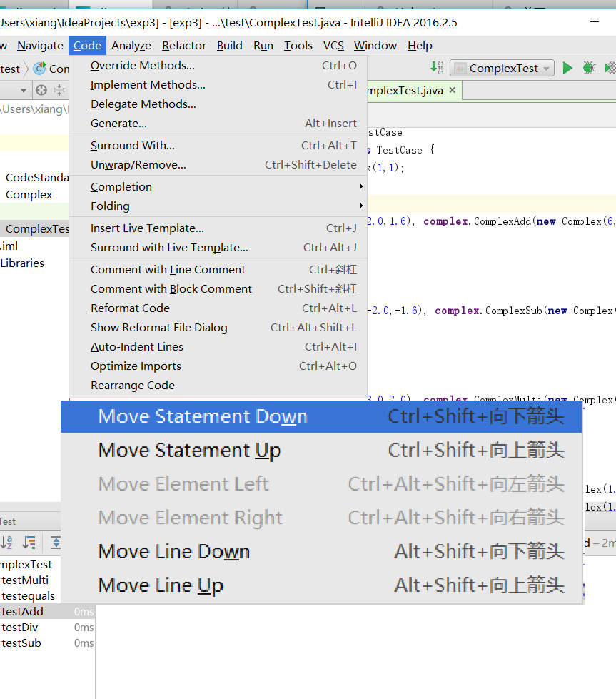Open the Refactor menu

pos(184,46)
